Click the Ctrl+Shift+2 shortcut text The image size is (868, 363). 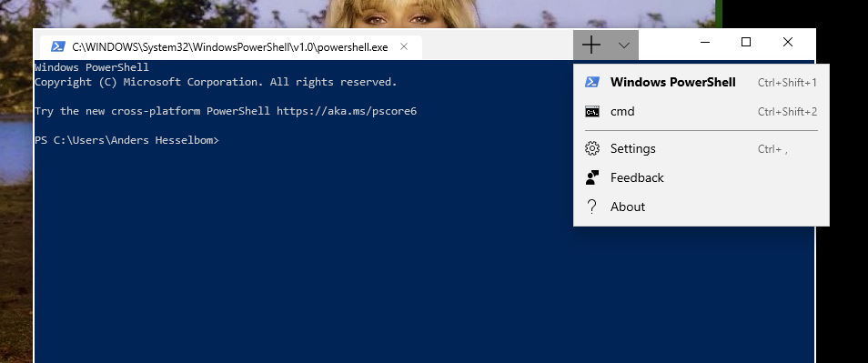[787, 112]
